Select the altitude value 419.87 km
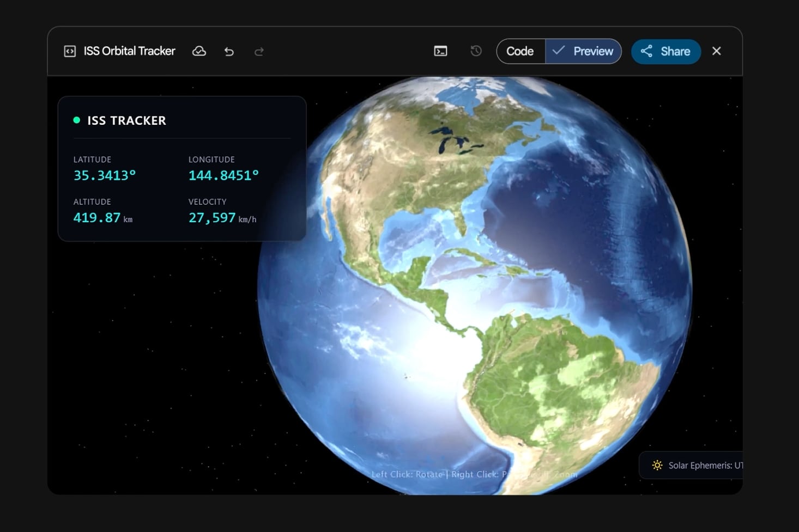The height and width of the screenshot is (532, 799). coord(103,218)
